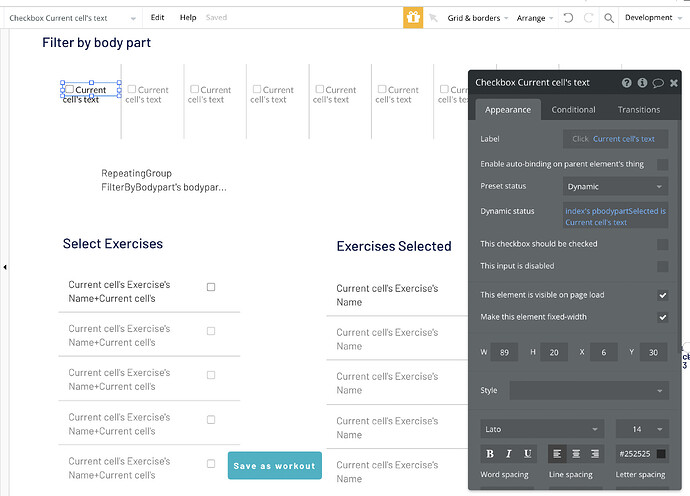The height and width of the screenshot is (496, 690).
Task: Select the Filter by body part heading
Action: (96, 43)
